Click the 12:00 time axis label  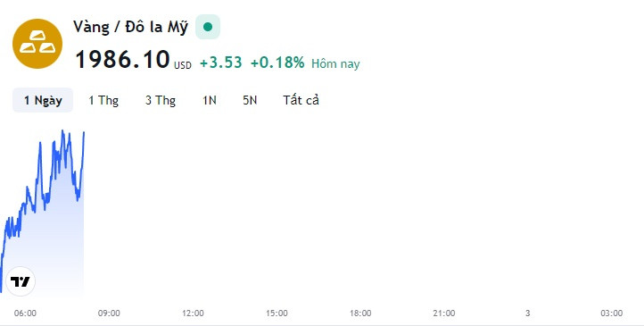(193, 313)
